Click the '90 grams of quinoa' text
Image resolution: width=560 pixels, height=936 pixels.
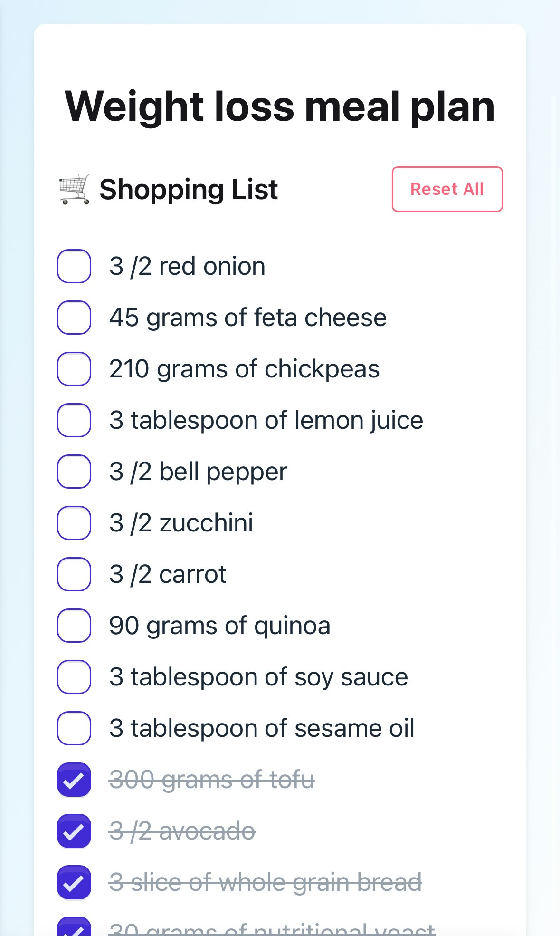point(219,626)
